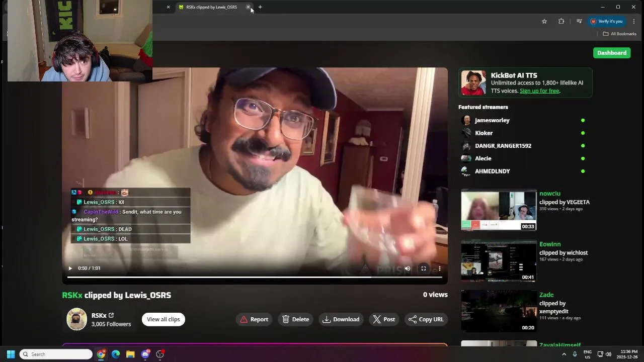The image size is (644, 362).
Task: Open a new browser tab
Action: [260, 7]
